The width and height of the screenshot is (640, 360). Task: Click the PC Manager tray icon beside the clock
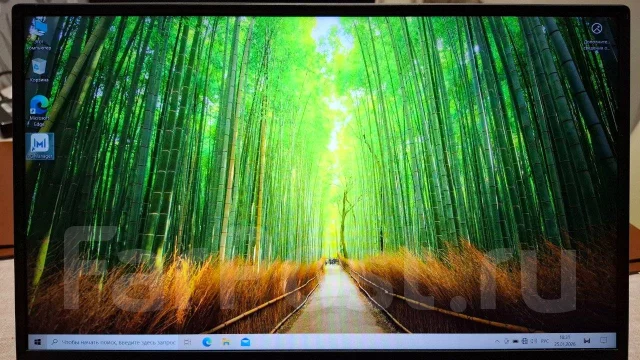[587, 341]
